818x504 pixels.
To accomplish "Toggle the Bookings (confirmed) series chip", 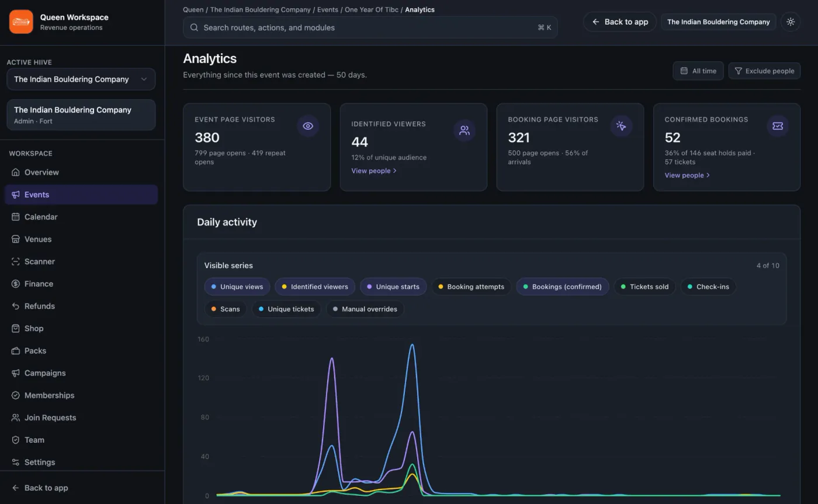I will click(563, 287).
